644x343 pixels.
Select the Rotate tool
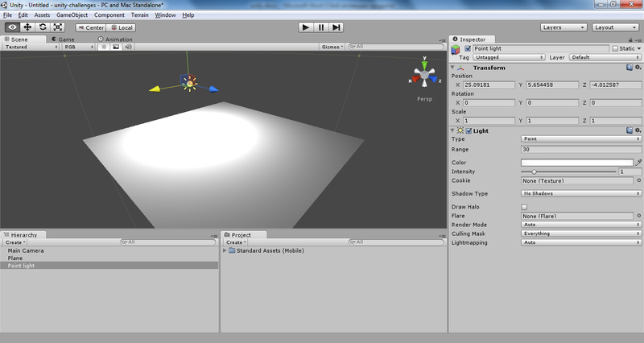[43, 27]
